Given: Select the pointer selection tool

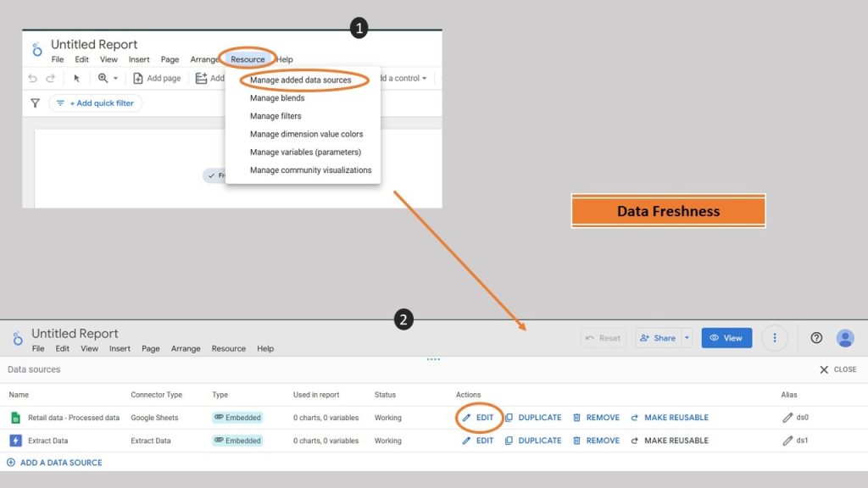Looking at the screenshot, I should (x=77, y=78).
